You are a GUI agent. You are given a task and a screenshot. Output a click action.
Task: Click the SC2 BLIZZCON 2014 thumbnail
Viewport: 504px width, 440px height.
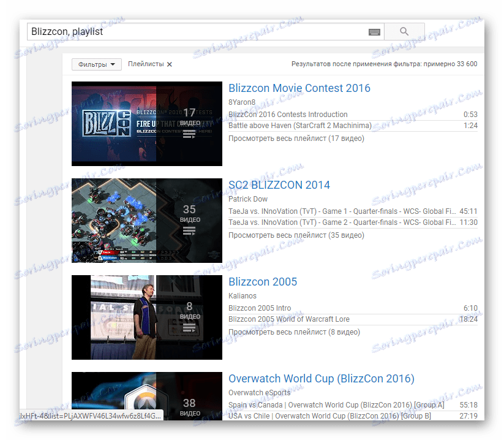coord(147,221)
